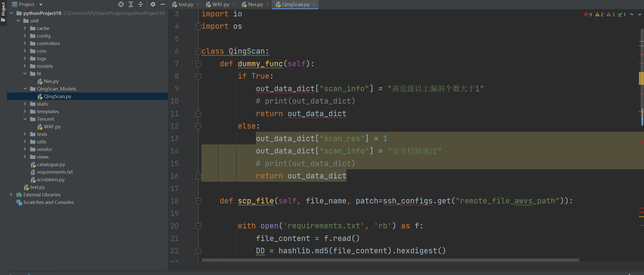644x275 pixels.
Task: Click the Expand All icon in Project panel
Action: [x=131, y=4]
